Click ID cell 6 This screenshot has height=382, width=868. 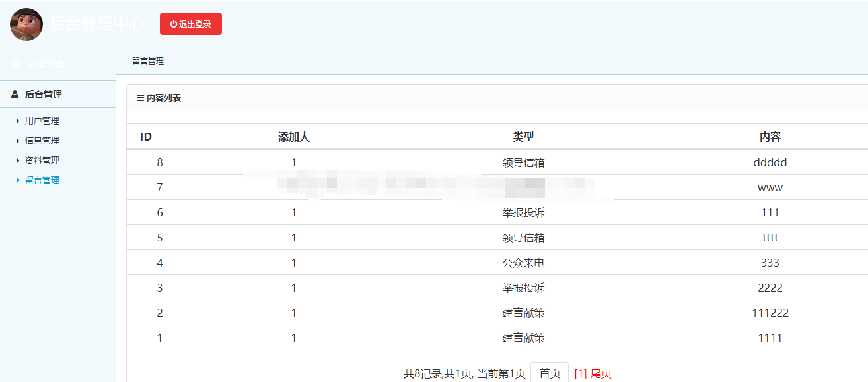(x=160, y=212)
